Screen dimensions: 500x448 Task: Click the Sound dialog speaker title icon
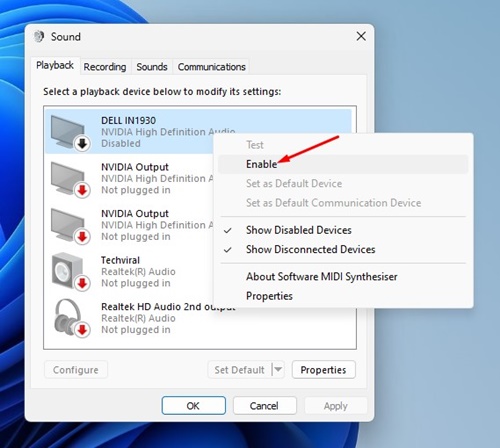click(x=39, y=36)
